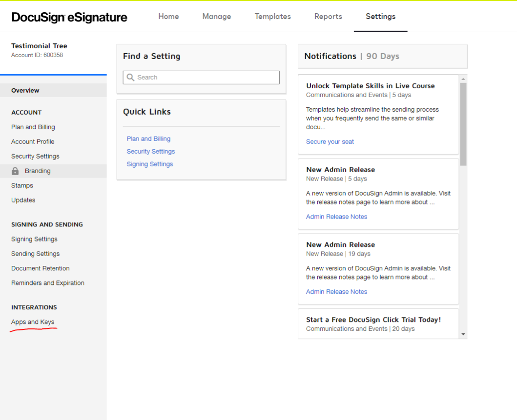Open Document Retention settings
Screen dimensions: 517x420
pos(40,268)
